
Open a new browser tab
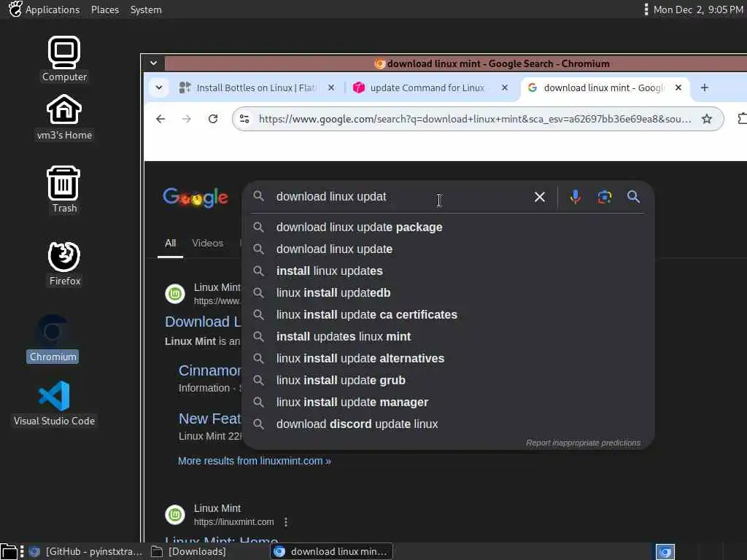[705, 87]
